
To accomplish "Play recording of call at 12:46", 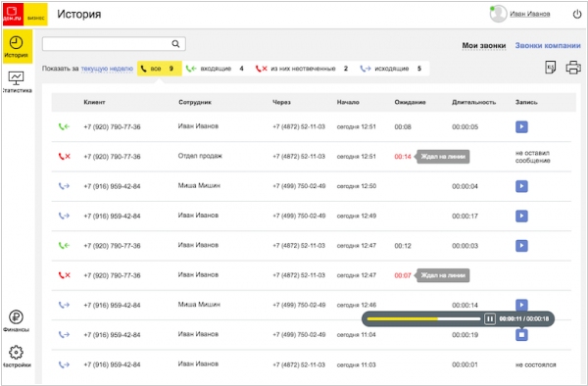I will click(x=521, y=305).
